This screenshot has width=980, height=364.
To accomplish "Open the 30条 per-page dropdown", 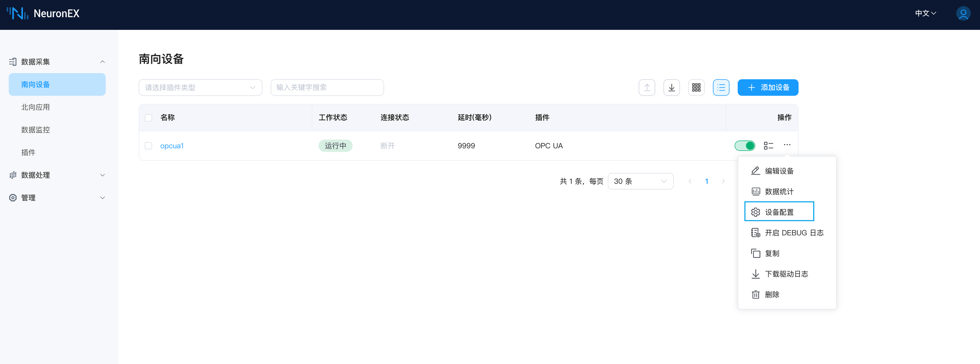I will click(x=640, y=181).
